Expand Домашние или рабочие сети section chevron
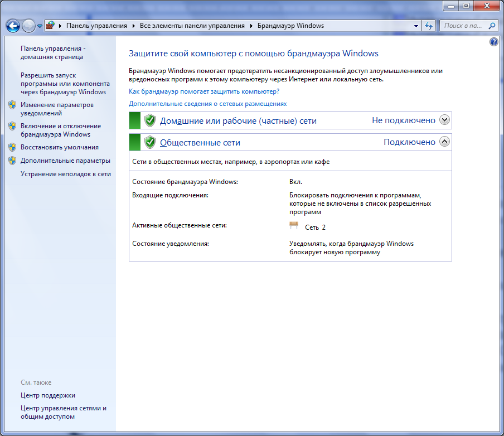The image size is (504, 436). point(444,120)
